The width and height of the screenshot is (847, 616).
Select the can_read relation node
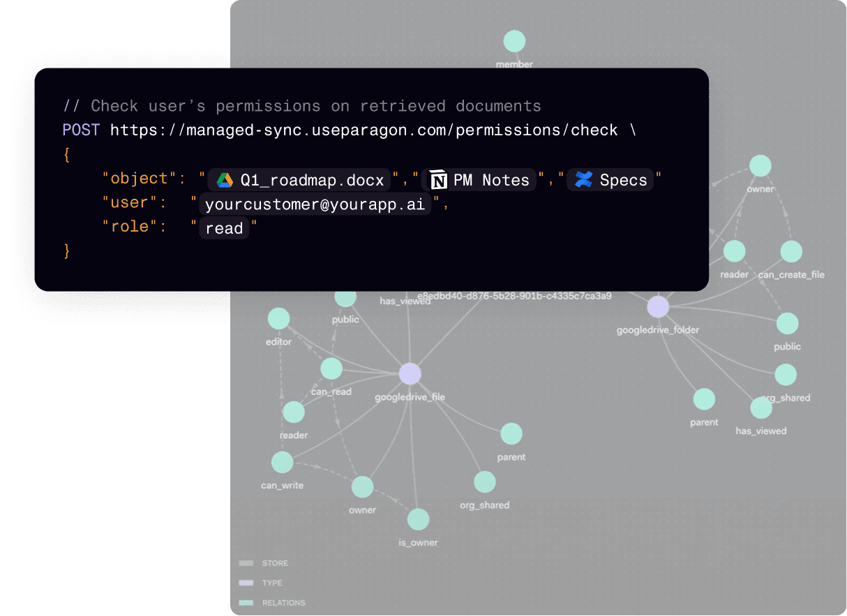(x=331, y=368)
